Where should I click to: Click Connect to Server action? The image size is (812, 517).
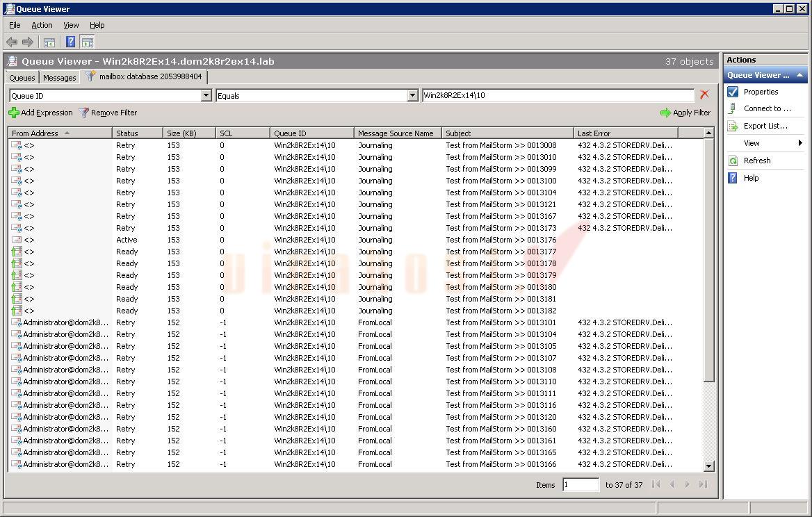[768, 108]
